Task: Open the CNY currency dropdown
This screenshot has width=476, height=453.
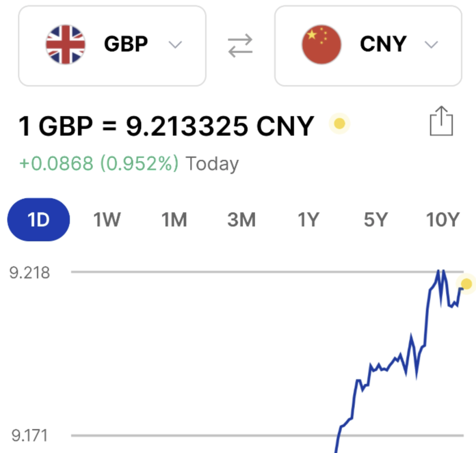Action: click(x=431, y=45)
